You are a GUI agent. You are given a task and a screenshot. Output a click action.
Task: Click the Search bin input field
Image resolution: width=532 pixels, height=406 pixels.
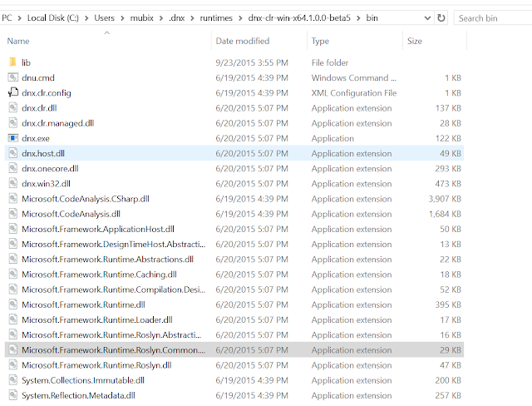pos(493,18)
